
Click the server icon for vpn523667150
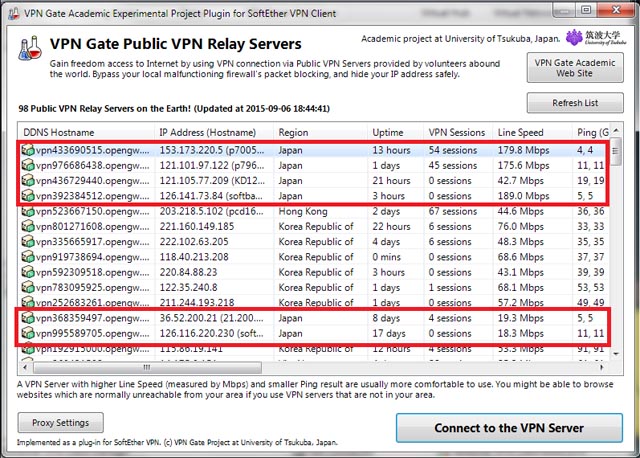click(x=28, y=212)
